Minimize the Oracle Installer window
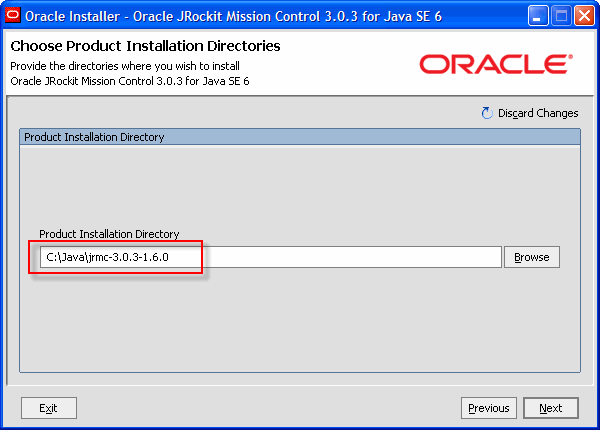The width and height of the screenshot is (600, 430). (x=538, y=16)
